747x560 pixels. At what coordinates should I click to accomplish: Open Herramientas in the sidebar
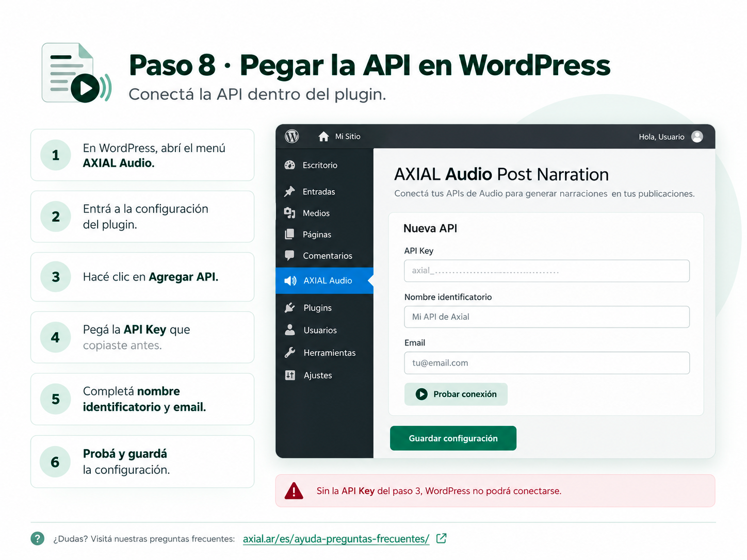click(324, 353)
